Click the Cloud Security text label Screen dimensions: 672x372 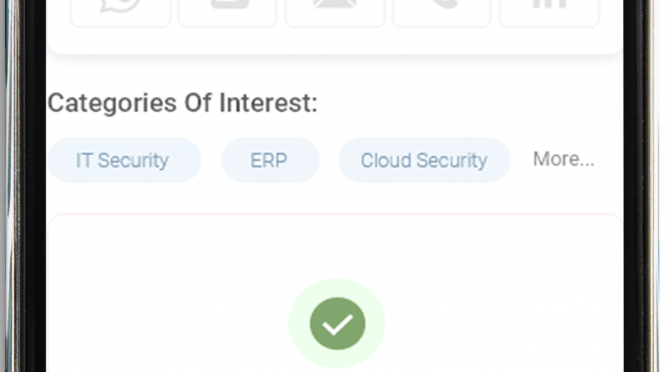[x=424, y=161]
